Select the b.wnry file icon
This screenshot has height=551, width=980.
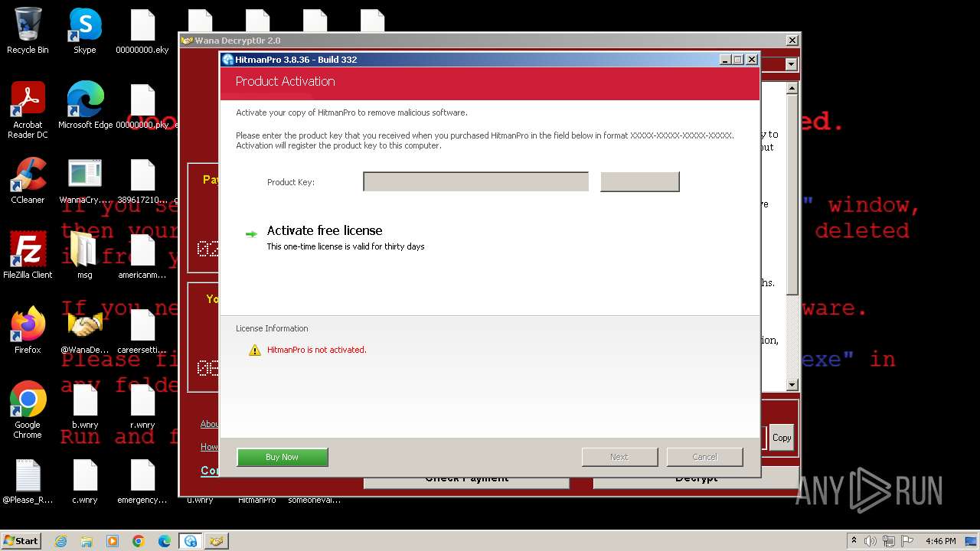[85, 406]
